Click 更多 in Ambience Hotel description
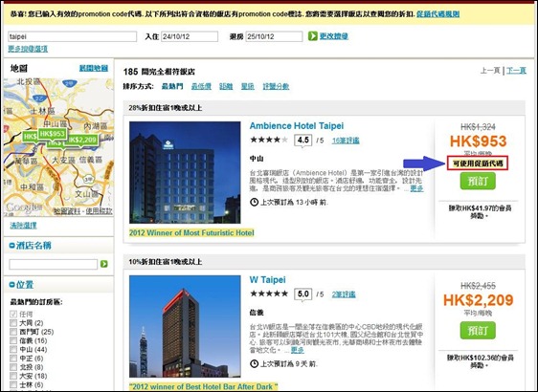 coord(416,188)
